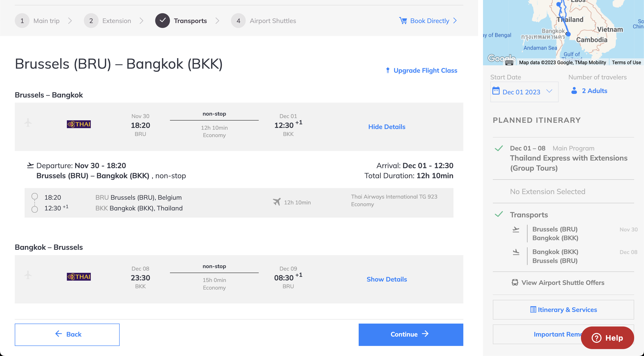Image resolution: width=644 pixels, height=356 pixels.
Task: Click the checkmark circle of the Transports step
Action: [x=163, y=21]
